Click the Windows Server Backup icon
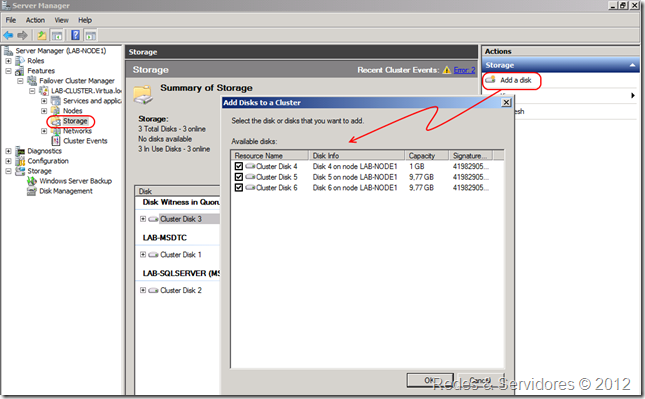The width and height of the screenshot is (645, 399). (32, 181)
